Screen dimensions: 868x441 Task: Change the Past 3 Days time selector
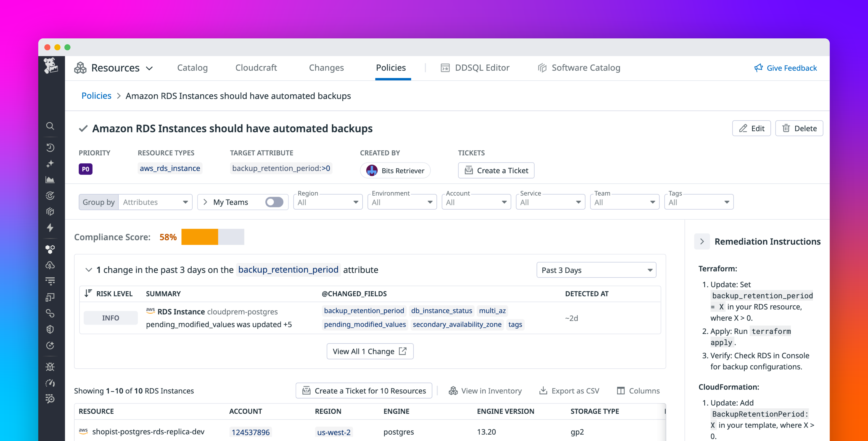pyautogui.click(x=596, y=270)
